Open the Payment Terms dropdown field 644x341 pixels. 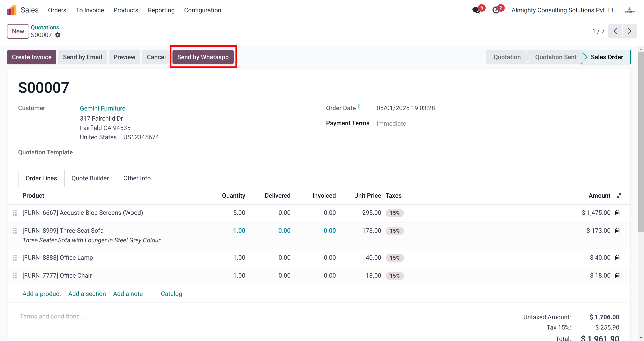coord(391,124)
